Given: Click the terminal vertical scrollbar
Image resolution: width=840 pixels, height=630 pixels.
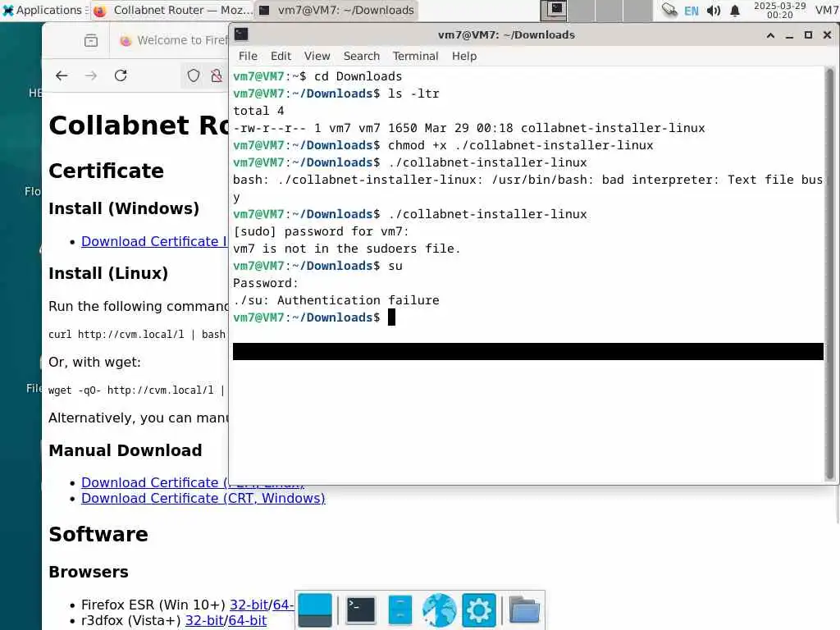Looking at the screenshot, I should 830,273.
